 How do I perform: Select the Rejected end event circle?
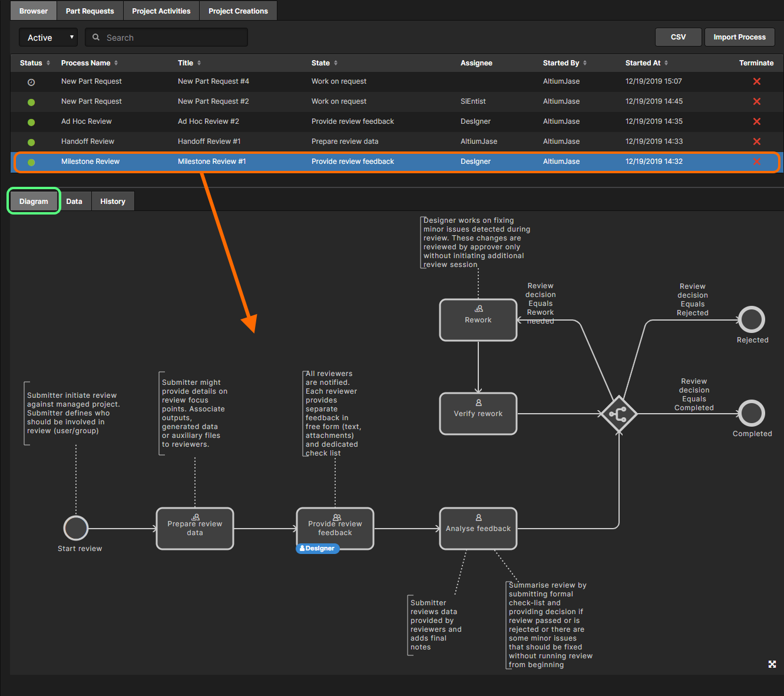[751, 319]
